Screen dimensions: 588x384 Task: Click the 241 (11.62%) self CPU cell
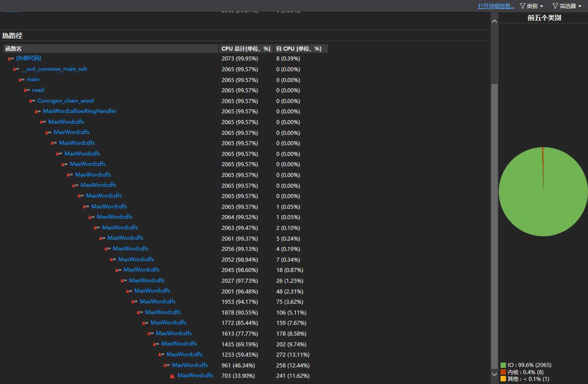293,376
